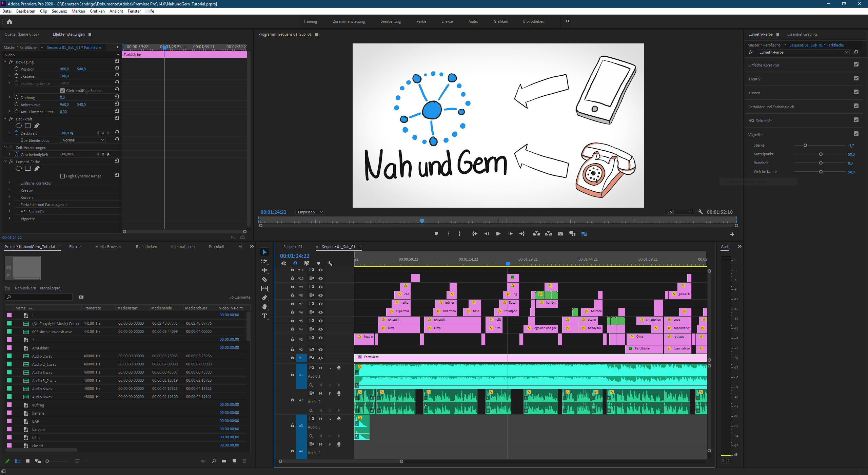Click the Home icon
Image resolution: width=868 pixels, height=475 pixels.
(9, 22)
